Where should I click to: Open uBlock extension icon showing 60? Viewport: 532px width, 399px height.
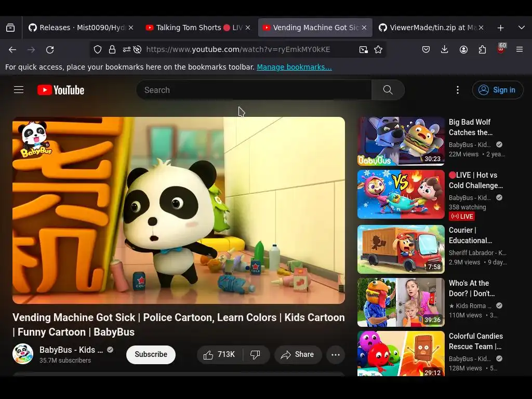tap(501, 48)
